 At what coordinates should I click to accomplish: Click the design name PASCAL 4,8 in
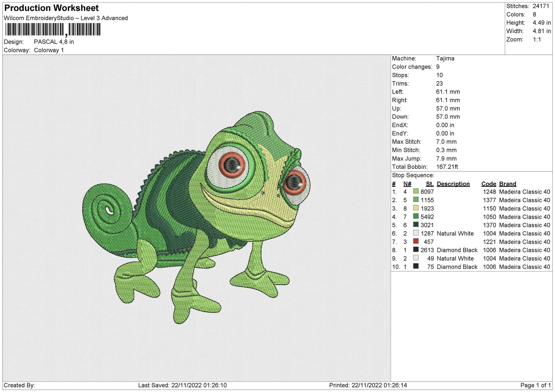[54, 42]
